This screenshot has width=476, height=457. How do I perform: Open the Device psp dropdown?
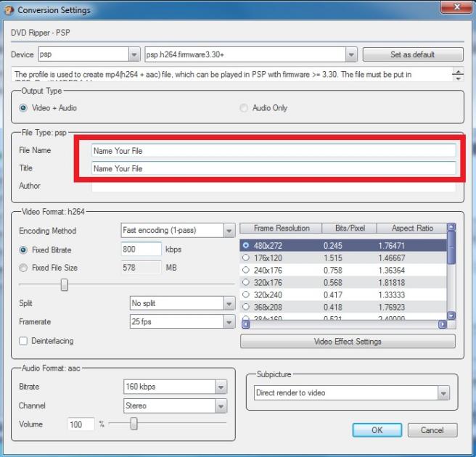134,54
